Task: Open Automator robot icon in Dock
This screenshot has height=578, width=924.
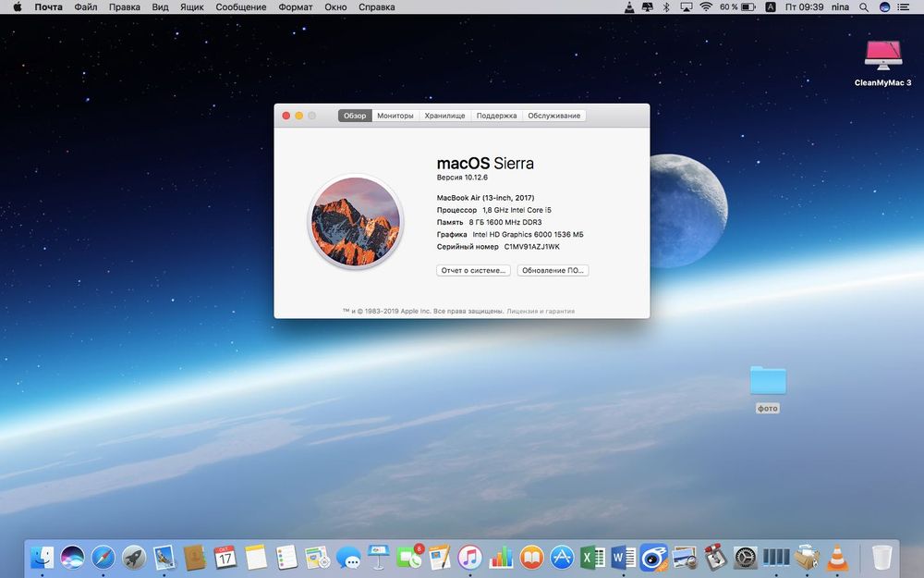Action: 715,557
